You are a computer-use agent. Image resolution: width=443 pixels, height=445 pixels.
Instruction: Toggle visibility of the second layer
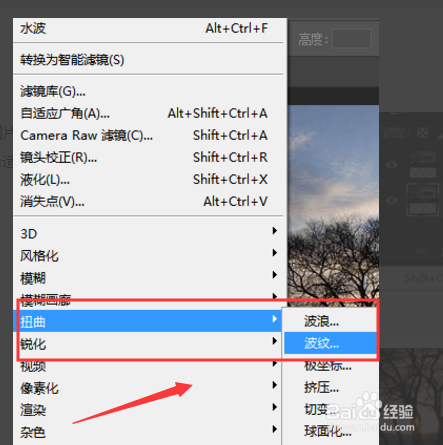pyautogui.click(x=392, y=200)
